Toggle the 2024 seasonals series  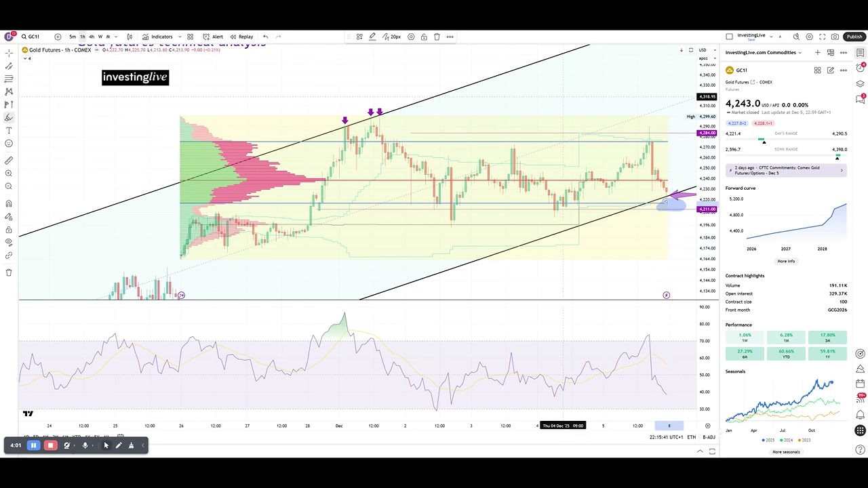787,440
